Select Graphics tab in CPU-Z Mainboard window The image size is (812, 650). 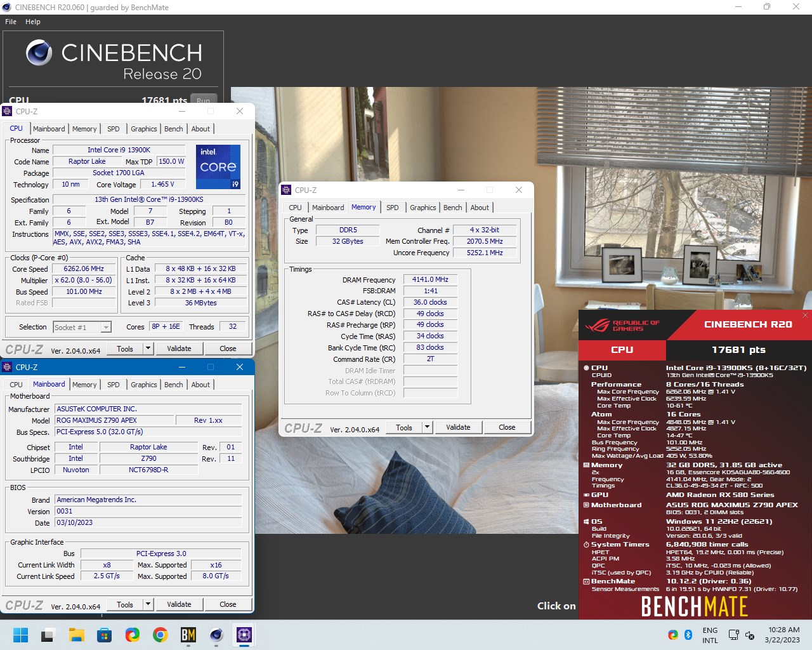[144, 385]
